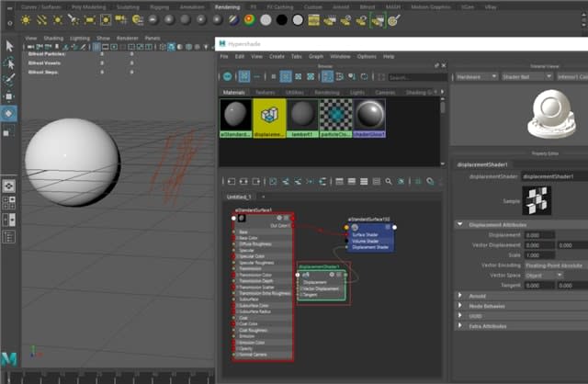Click the lambert1 material swatch
This screenshot has width=588, height=384.
(x=301, y=116)
